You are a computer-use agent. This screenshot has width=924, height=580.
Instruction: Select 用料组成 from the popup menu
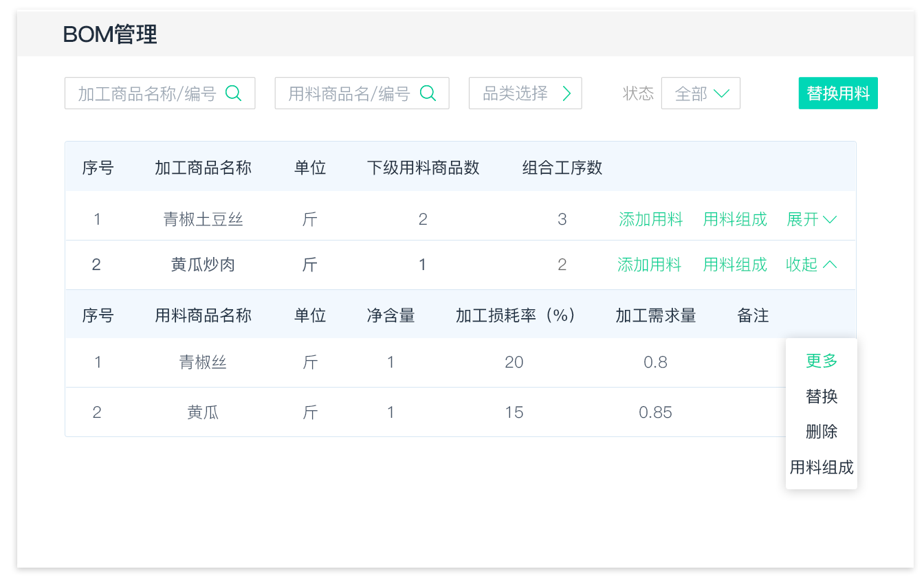tap(821, 468)
